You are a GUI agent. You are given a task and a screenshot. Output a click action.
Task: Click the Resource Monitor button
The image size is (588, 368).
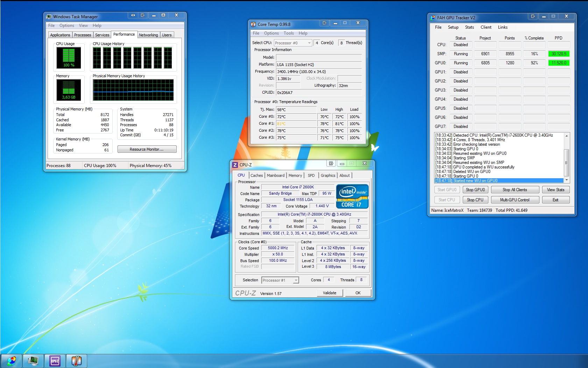click(x=147, y=149)
